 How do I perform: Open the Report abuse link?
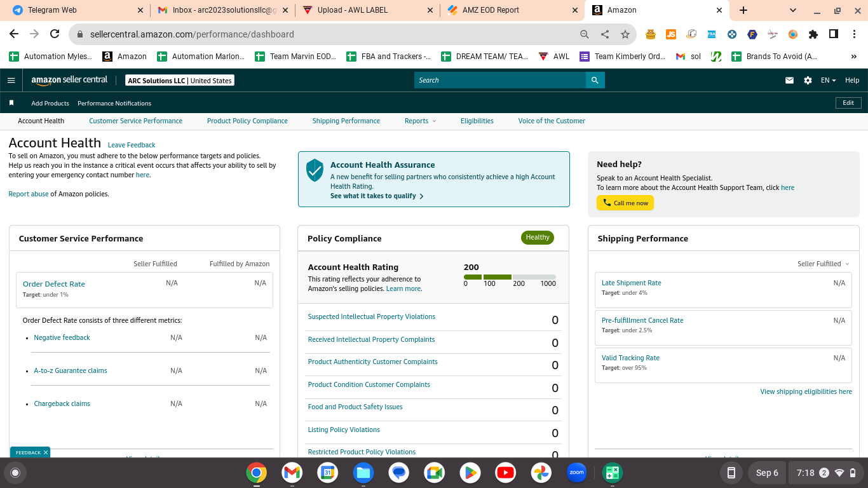pyautogui.click(x=29, y=194)
